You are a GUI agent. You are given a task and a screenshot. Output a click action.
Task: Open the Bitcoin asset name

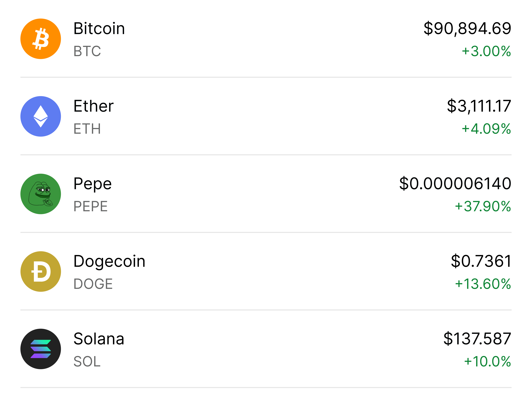[x=99, y=29]
